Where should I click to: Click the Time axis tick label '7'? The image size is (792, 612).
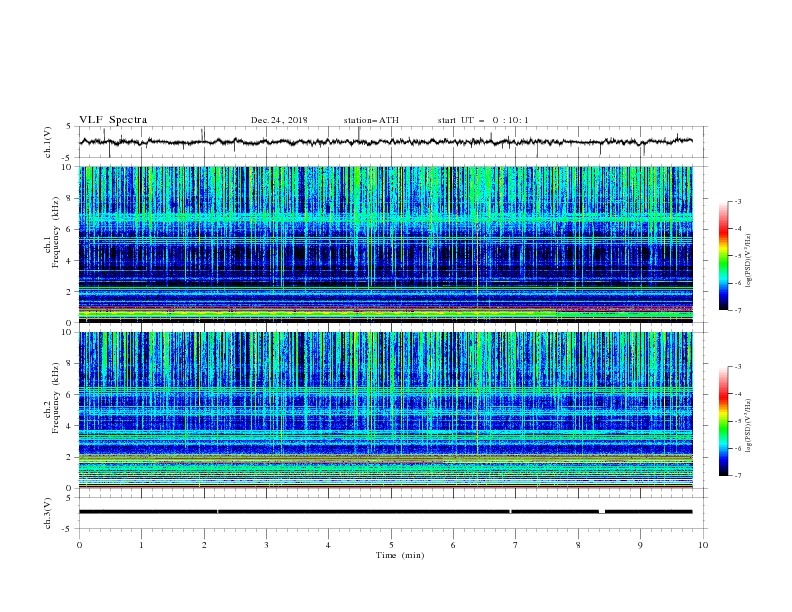(x=516, y=545)
